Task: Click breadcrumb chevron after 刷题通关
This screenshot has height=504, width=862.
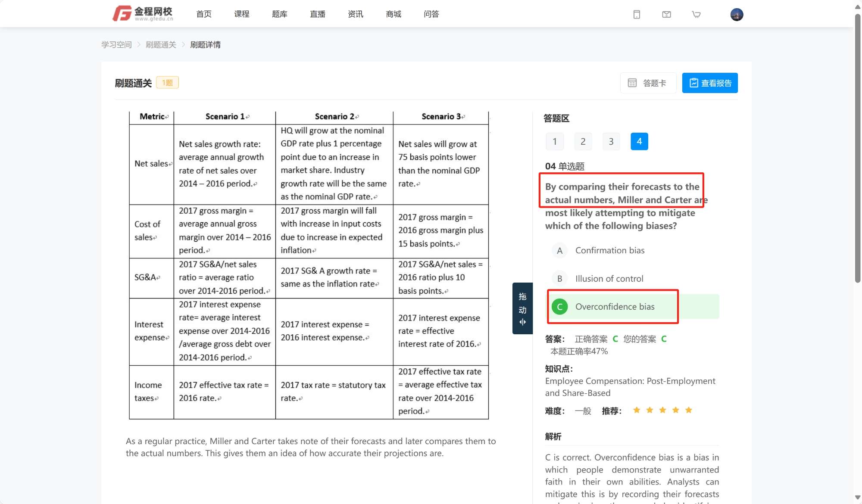Action: (183, 45)
